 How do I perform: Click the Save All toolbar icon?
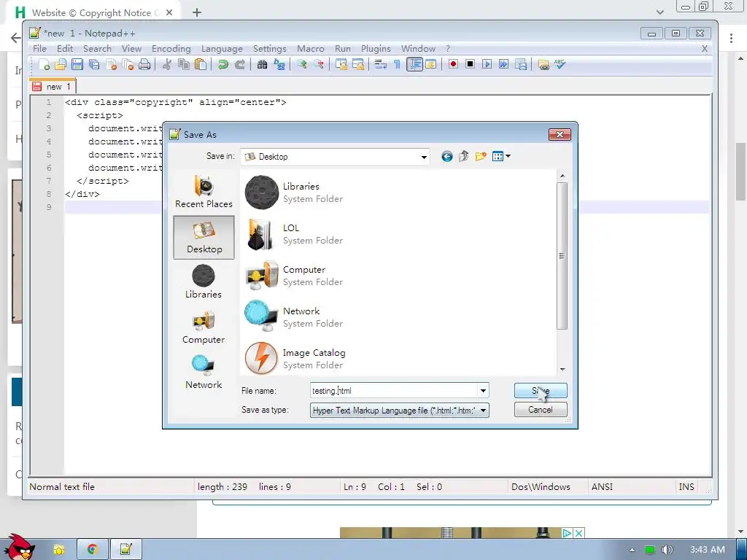94,64
